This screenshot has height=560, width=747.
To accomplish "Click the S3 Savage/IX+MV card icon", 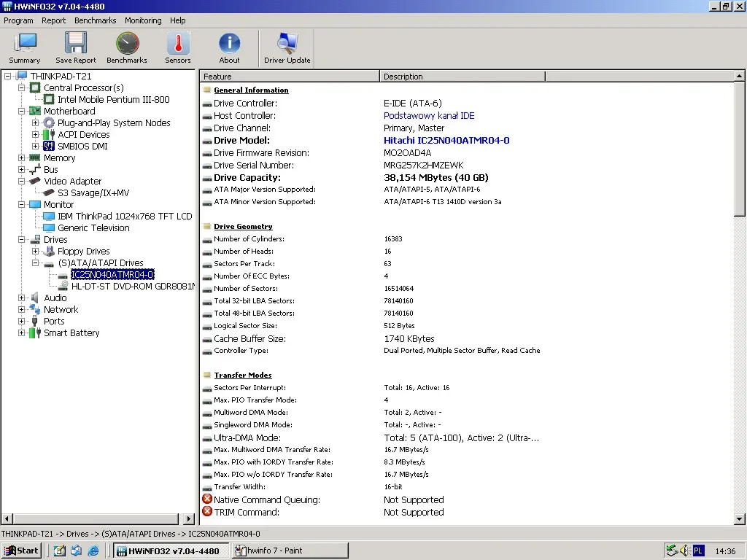I will (48, 192).
